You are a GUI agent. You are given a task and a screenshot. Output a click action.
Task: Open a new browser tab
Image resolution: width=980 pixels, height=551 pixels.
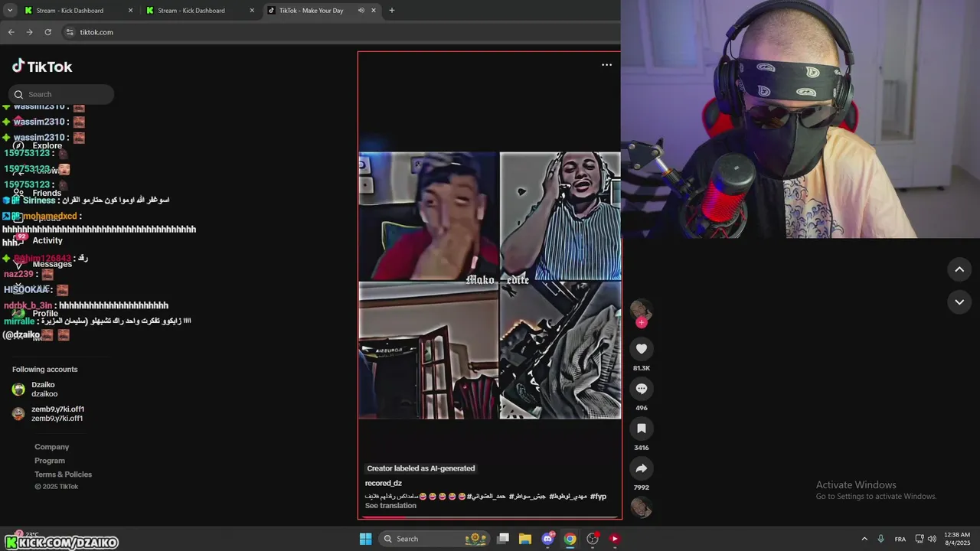click(x=392, y=11)
